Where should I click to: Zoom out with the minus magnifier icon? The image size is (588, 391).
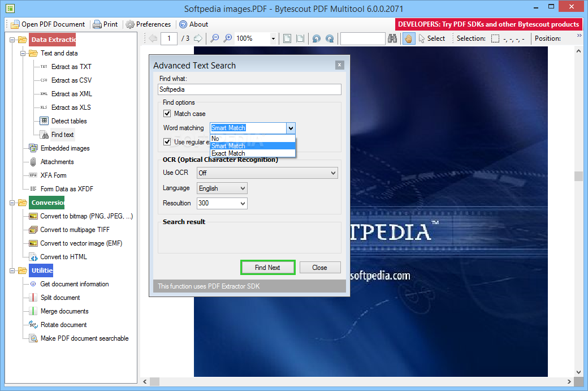(214, 38)
